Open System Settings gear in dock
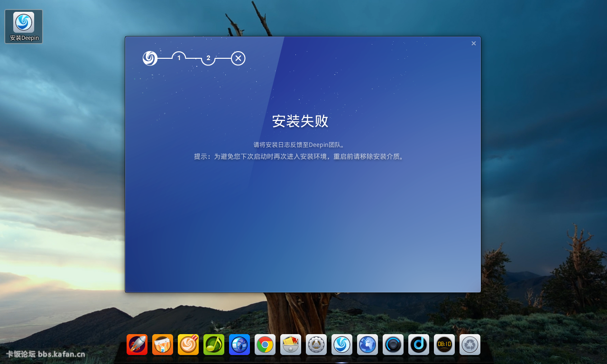Screen dimensions: 607x364 (316, 345)
